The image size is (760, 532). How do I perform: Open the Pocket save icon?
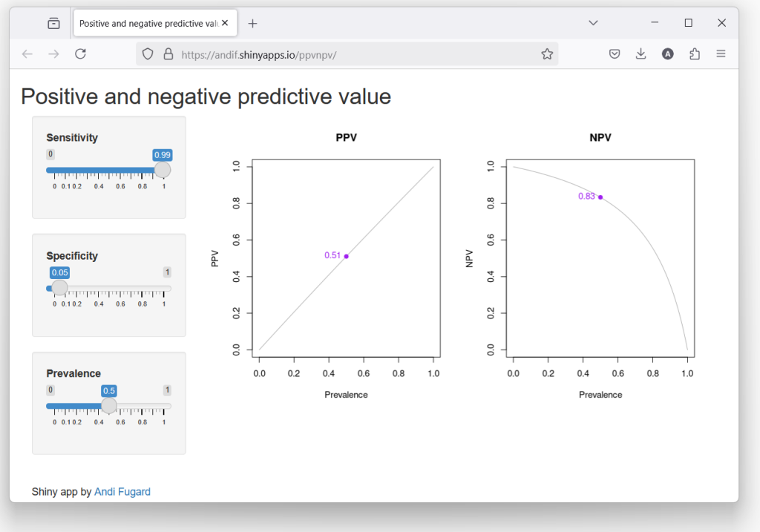614,53
